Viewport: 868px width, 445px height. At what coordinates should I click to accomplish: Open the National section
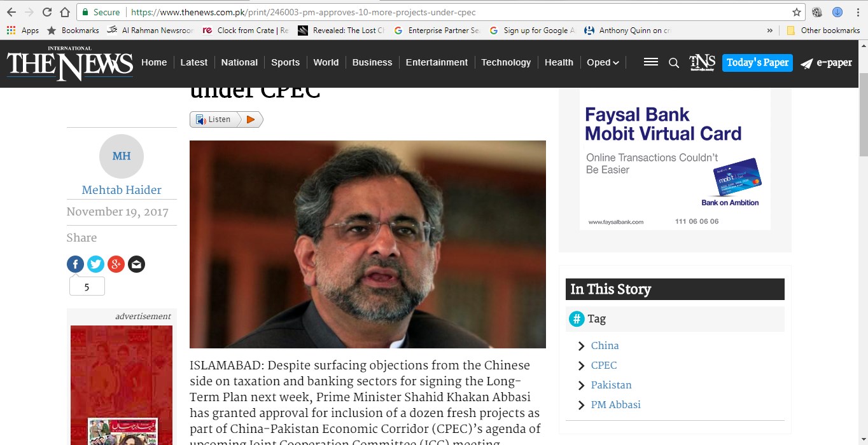point(239,62)
